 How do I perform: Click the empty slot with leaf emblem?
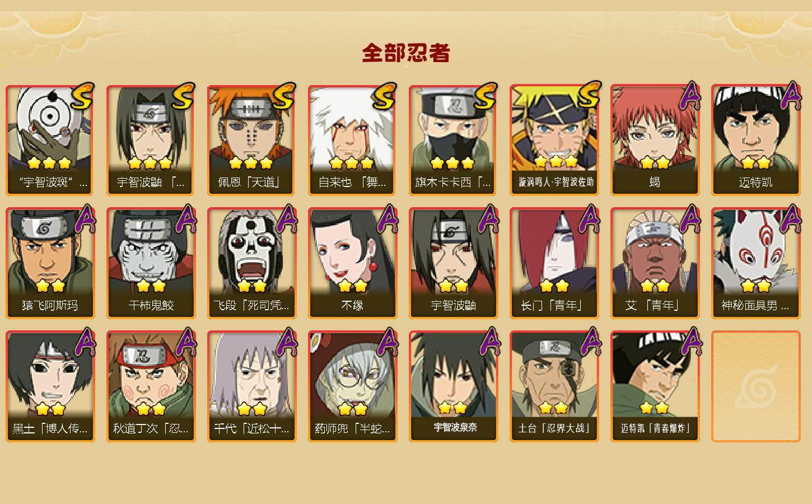[x=755, y=386]
